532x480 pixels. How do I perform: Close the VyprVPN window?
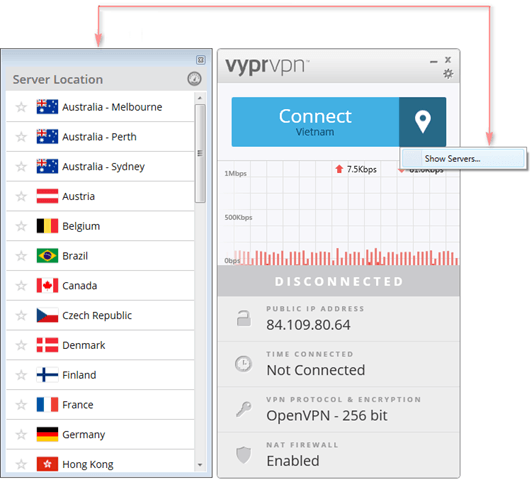pyautogui.click(x=448, y=60)
